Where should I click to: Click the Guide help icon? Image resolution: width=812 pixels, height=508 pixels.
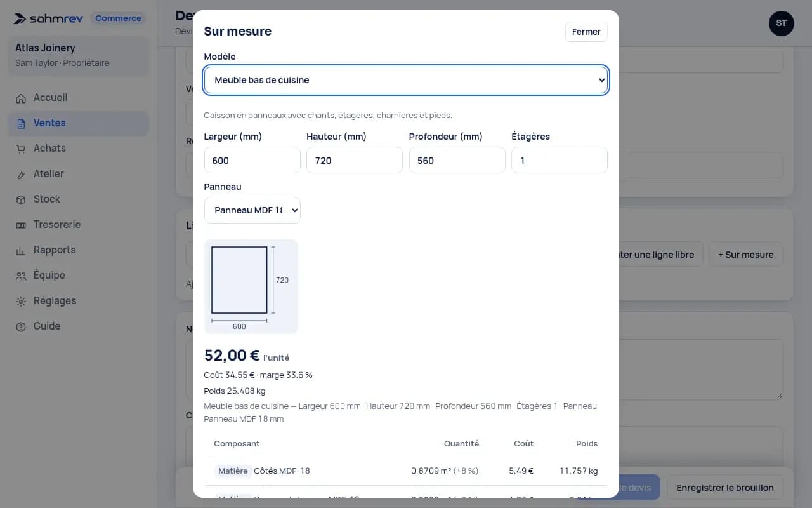[x=21, y=326]
